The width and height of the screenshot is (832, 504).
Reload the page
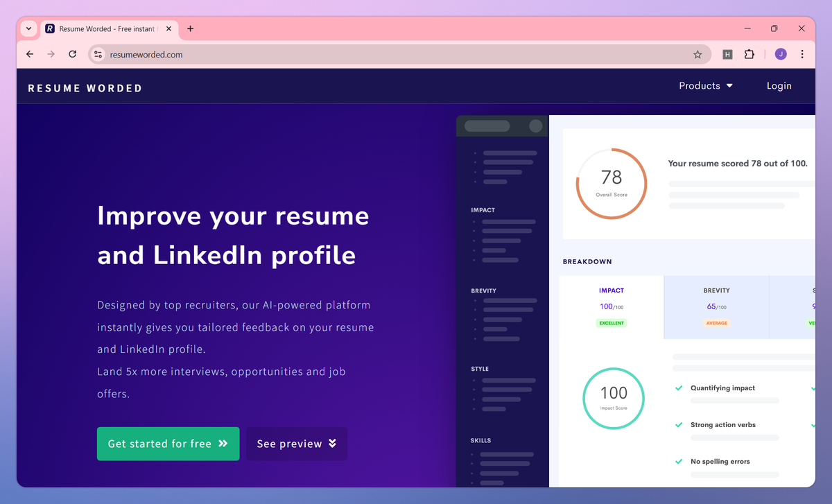pyautogui.click(x=72, y=53)
